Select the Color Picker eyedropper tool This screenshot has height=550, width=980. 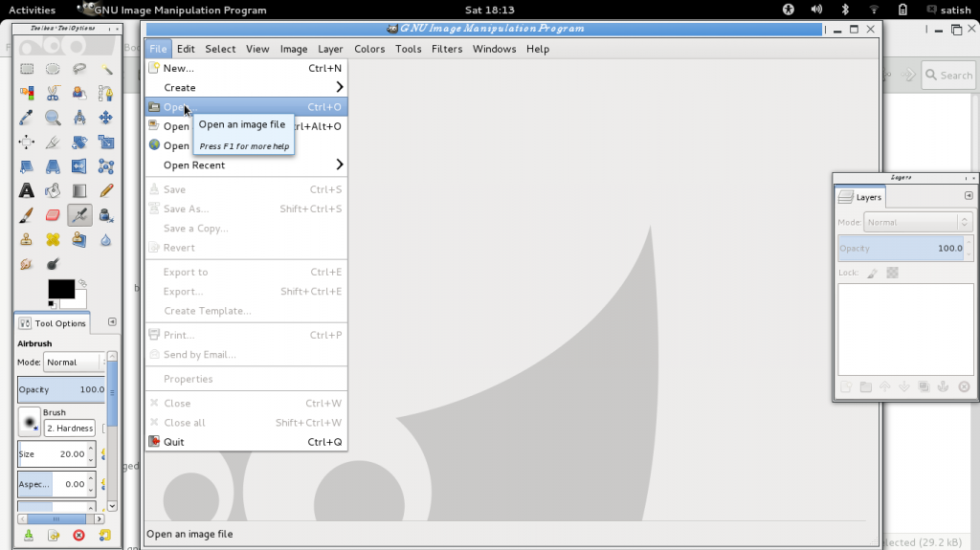coord(26,118)
